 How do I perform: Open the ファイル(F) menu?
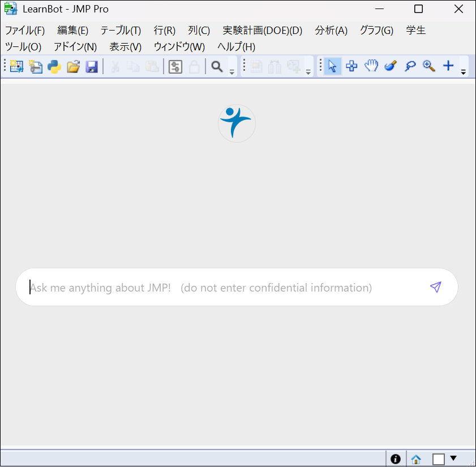pos(25,31)
